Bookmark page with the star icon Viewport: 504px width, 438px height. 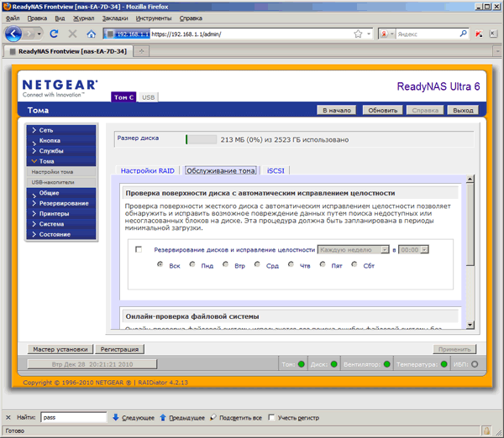358,34
